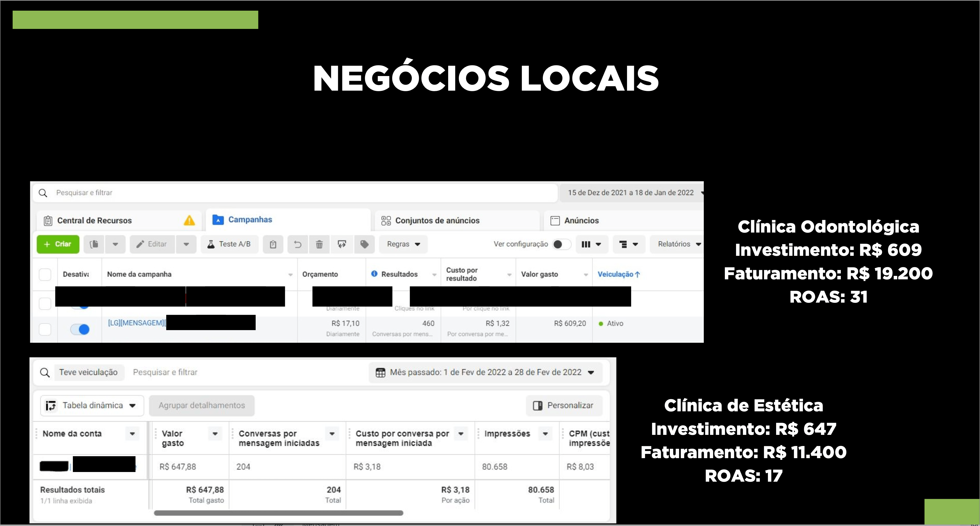
Task: Click Pesquisar e filtrar field in report panel
Action: coord(165,372)
